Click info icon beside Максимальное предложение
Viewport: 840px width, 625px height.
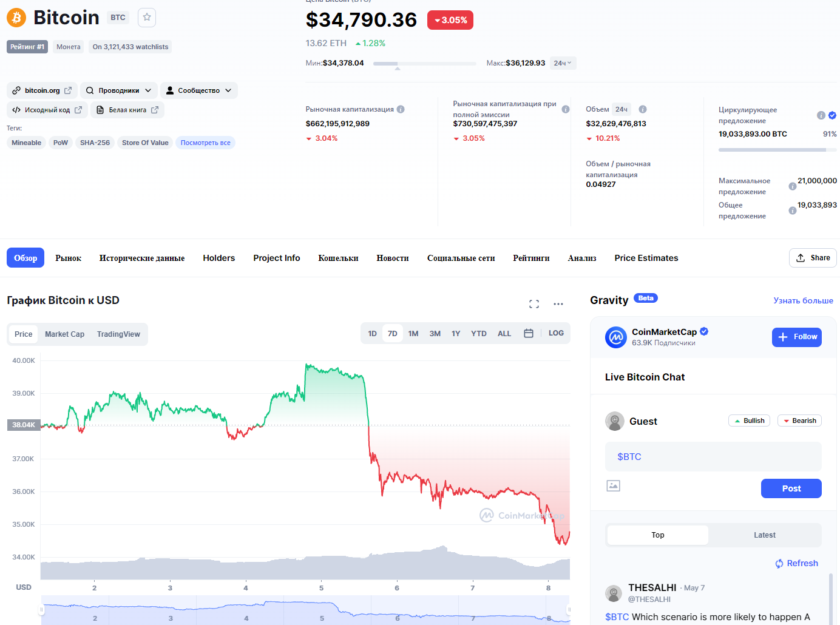tap(792, 186)
